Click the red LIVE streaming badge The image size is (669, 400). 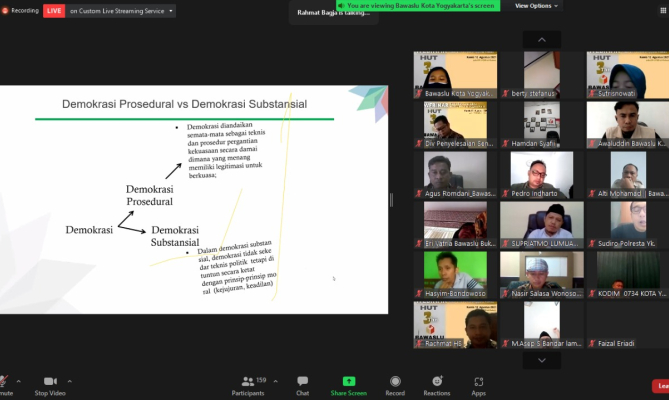point(53,11)
